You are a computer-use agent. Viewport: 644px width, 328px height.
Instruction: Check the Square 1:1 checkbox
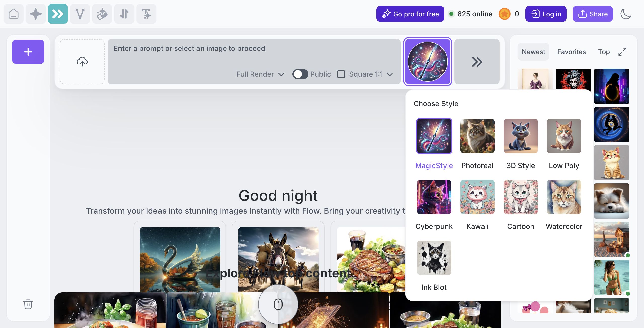click(x=341, y=74)
